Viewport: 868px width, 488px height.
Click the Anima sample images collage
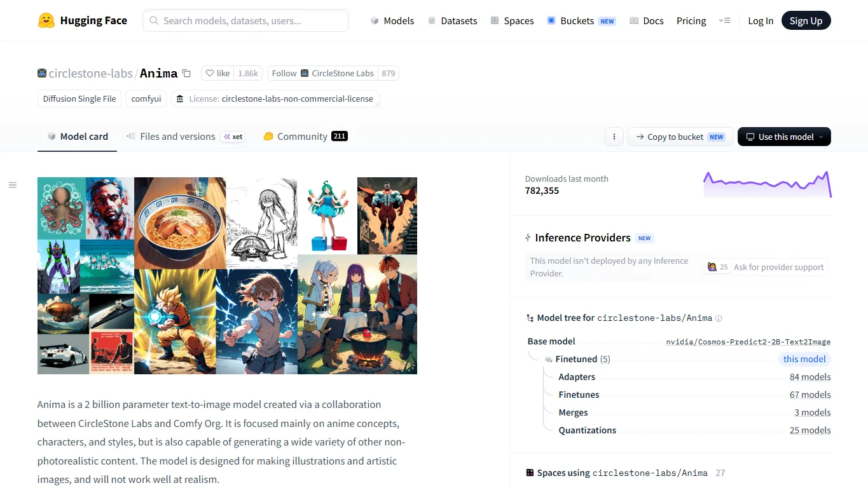pyautogui.click(x=227, y=276)
